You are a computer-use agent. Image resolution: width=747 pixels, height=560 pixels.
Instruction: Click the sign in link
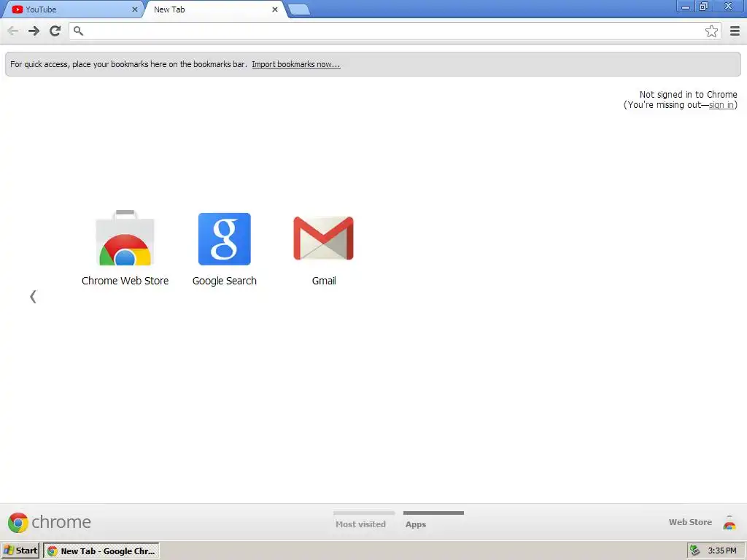point(721,105)
